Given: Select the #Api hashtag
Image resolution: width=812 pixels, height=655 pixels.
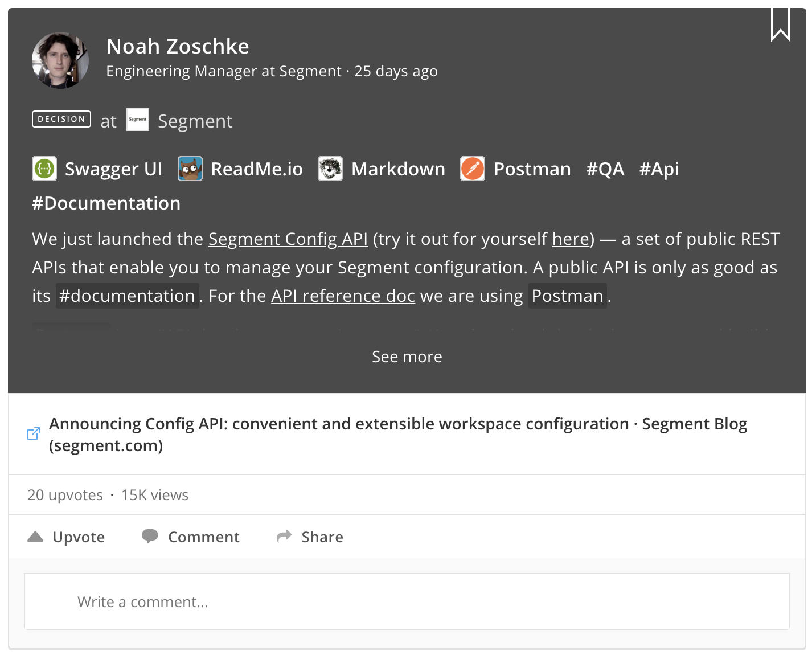Looking at the screenshot, I should click(659, 169).
